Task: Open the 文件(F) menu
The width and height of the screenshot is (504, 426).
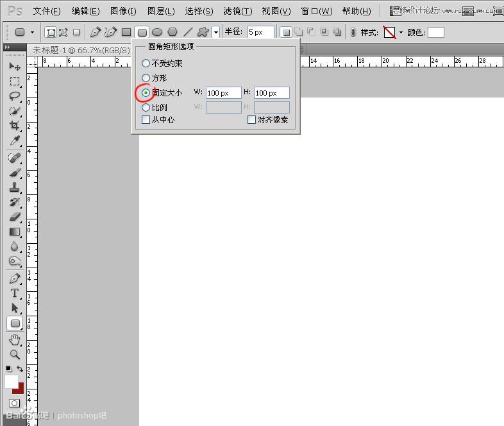Action: [x=47, y=12]
